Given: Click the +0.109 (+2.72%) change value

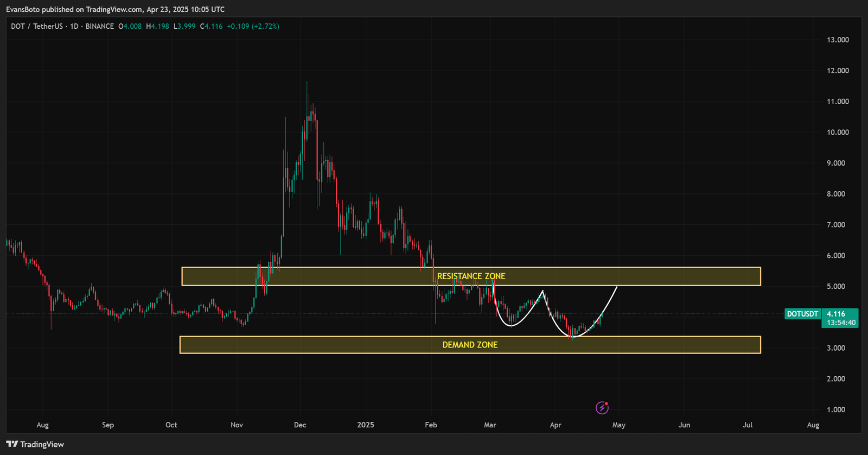Looking at the screenshot, I should pos(253,26).
